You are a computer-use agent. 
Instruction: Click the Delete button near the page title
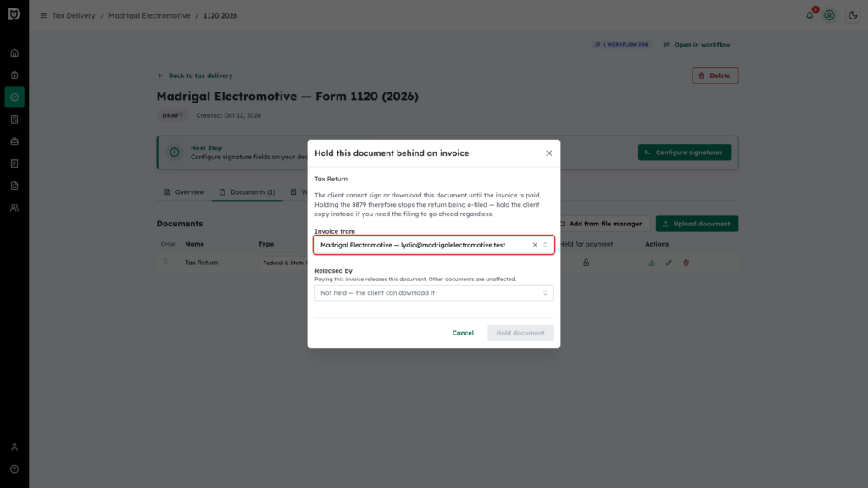click(715, 75)
